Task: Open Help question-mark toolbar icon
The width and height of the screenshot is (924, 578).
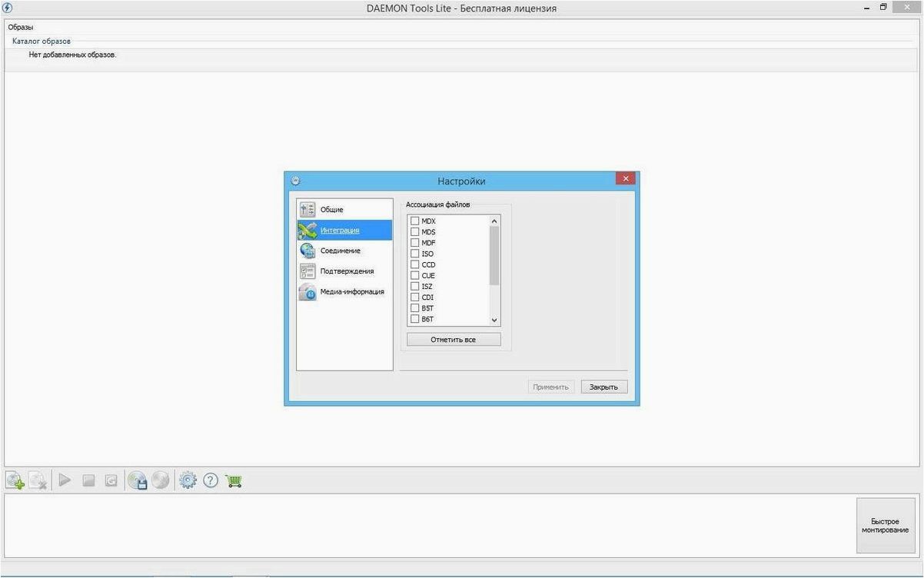Action: (x=211, y=480)
